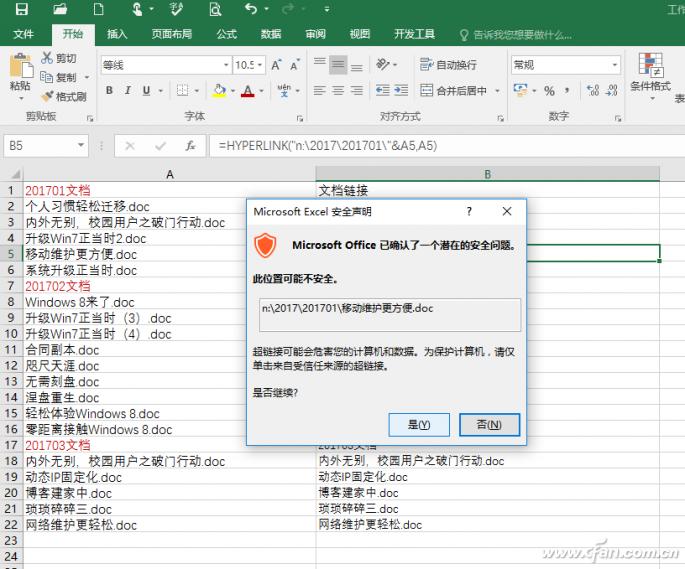Click the formula bar input field
The height and width of the screenshot is (569, 685).
(x=447, y=146)
